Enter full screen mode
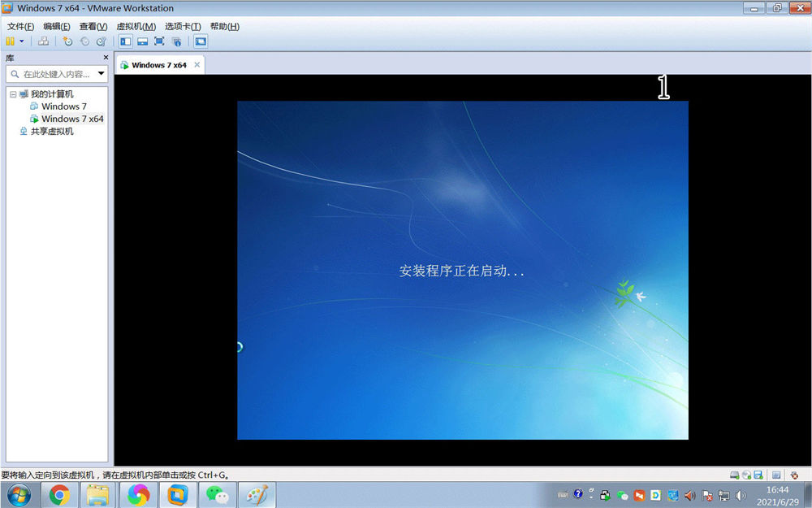This screenshot has height=508, width=812. pyautogui.click(x=159, y=41)
